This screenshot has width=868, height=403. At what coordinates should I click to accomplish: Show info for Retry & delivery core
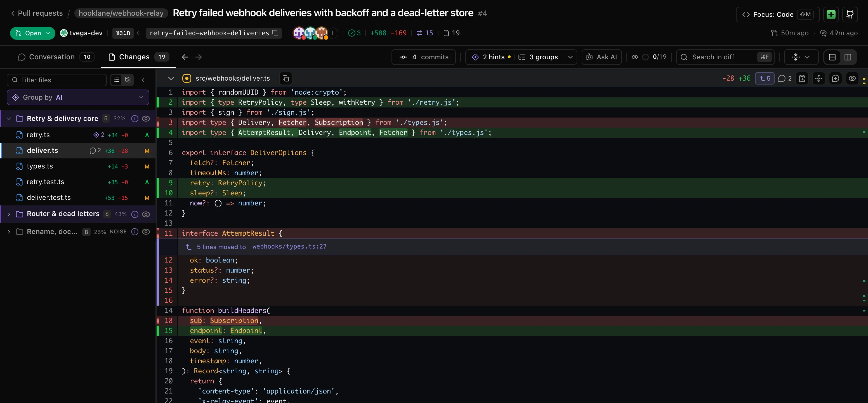135,119
